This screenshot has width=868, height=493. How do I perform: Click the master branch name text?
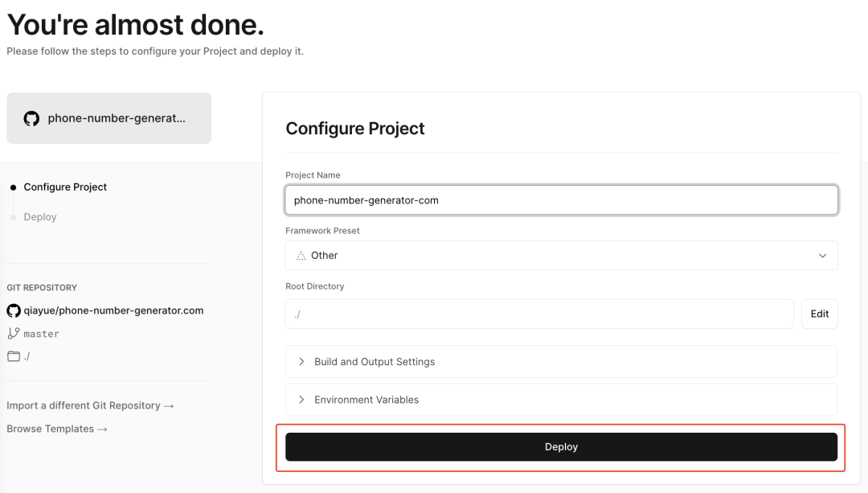point(41,334)
